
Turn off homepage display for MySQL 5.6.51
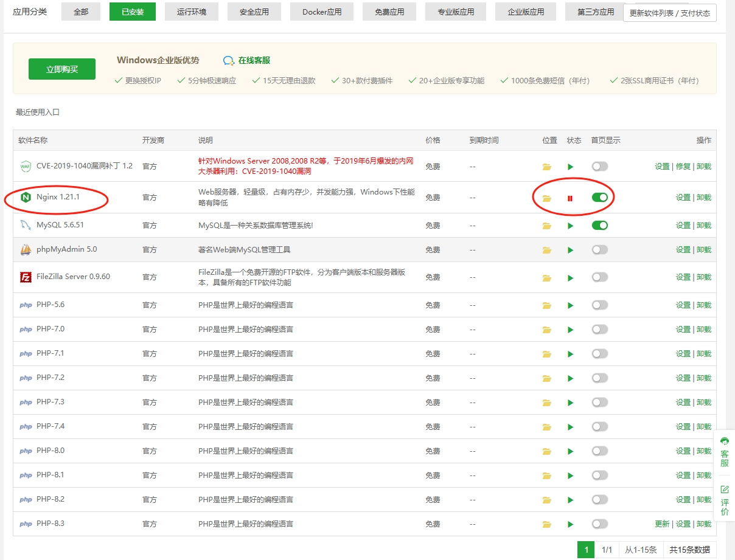tap(599, 226)
